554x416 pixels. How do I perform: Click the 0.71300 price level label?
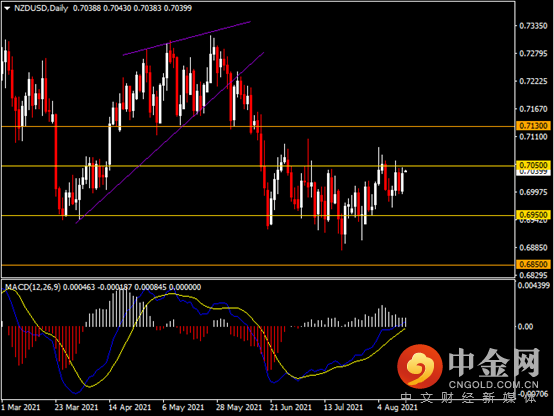pos(534,126)
